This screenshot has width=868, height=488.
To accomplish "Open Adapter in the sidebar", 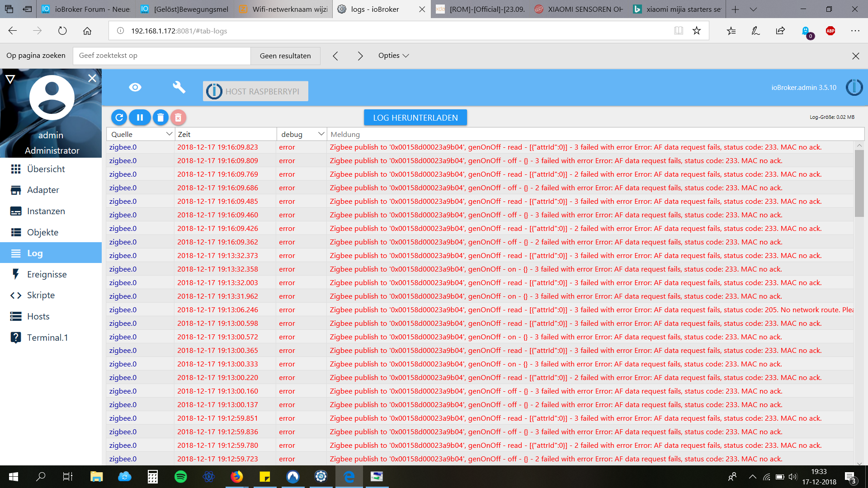I will [43, 190].
